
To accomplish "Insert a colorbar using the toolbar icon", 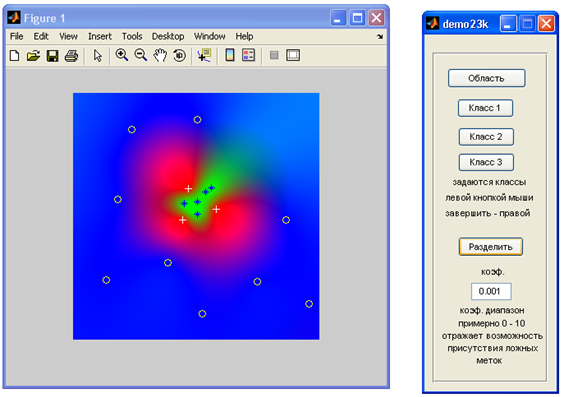I will 230,55.
